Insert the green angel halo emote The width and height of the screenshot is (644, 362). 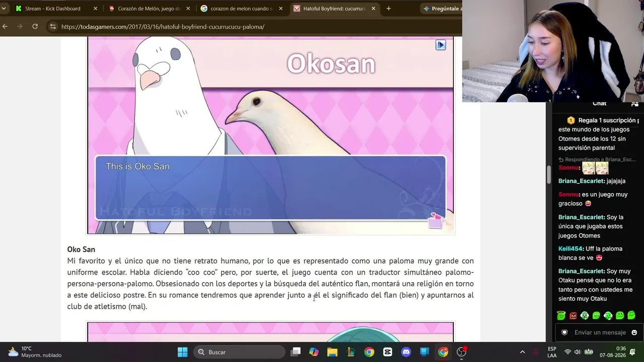(x=561, y=316)
